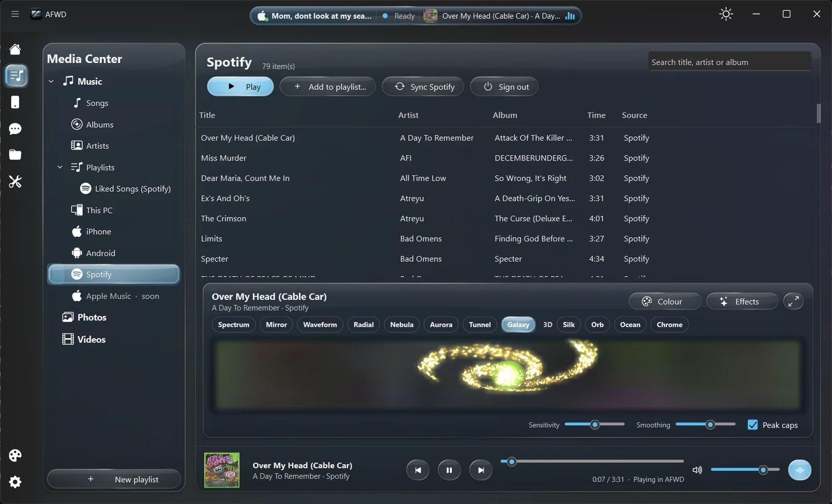
Task: Click the volume speaker icon
Action: [697, 470]
